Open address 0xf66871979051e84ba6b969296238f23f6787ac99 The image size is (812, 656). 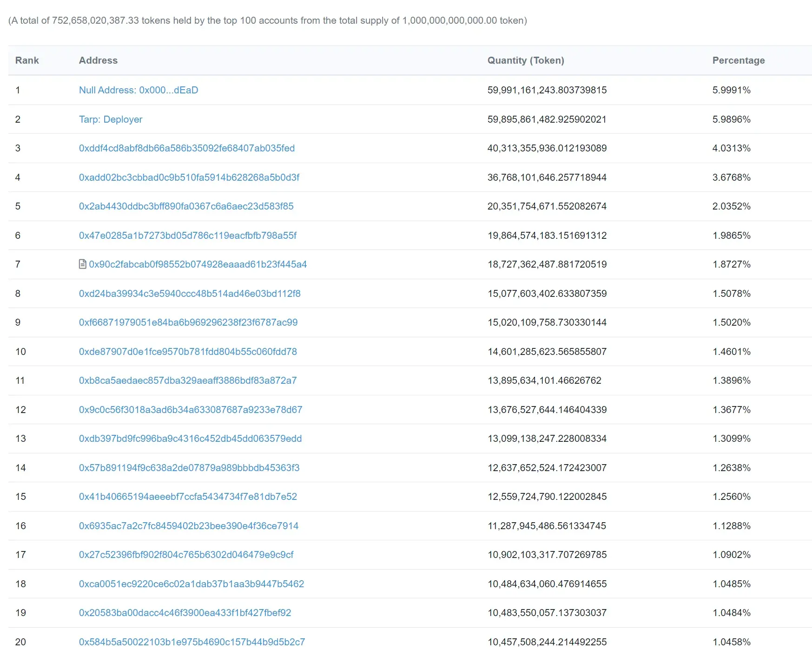[188, 322]
